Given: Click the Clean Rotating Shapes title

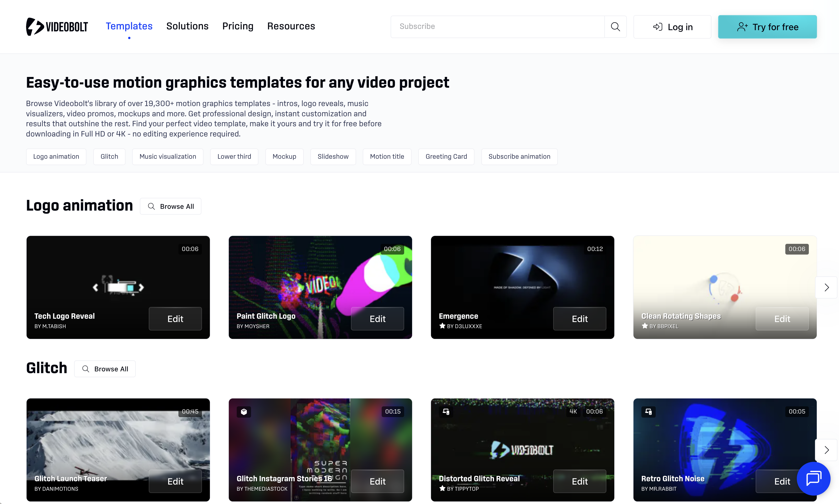Looking at the screenshot, I should [x=681, y=316].
